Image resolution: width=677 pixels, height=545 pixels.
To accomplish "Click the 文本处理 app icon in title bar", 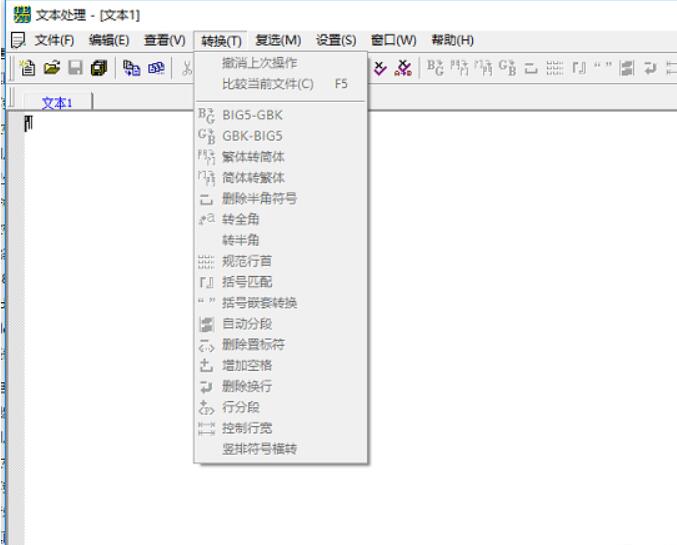I will 22,15.
